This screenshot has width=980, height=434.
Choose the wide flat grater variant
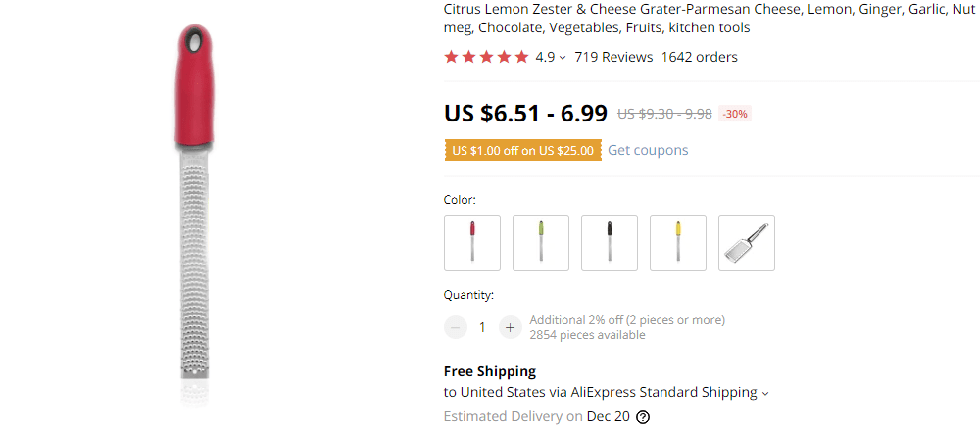(x=747, y=243)
